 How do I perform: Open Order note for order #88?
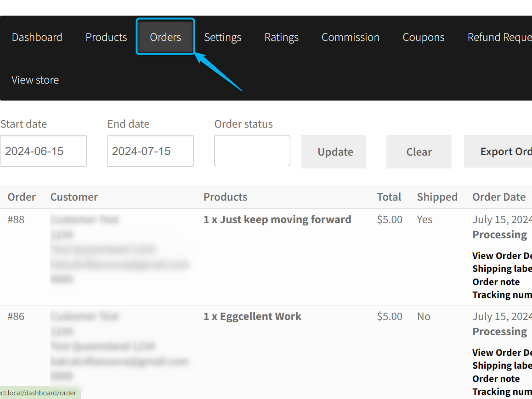[496, 282]
